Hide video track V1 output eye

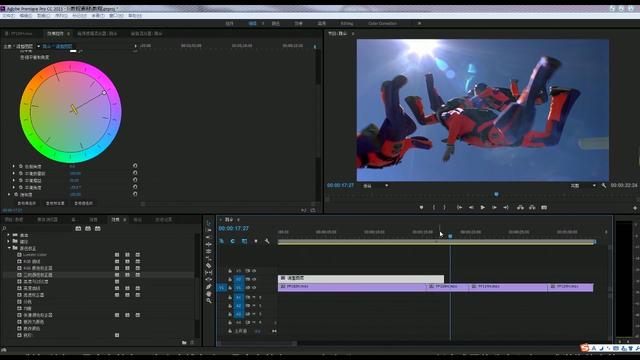254,288
